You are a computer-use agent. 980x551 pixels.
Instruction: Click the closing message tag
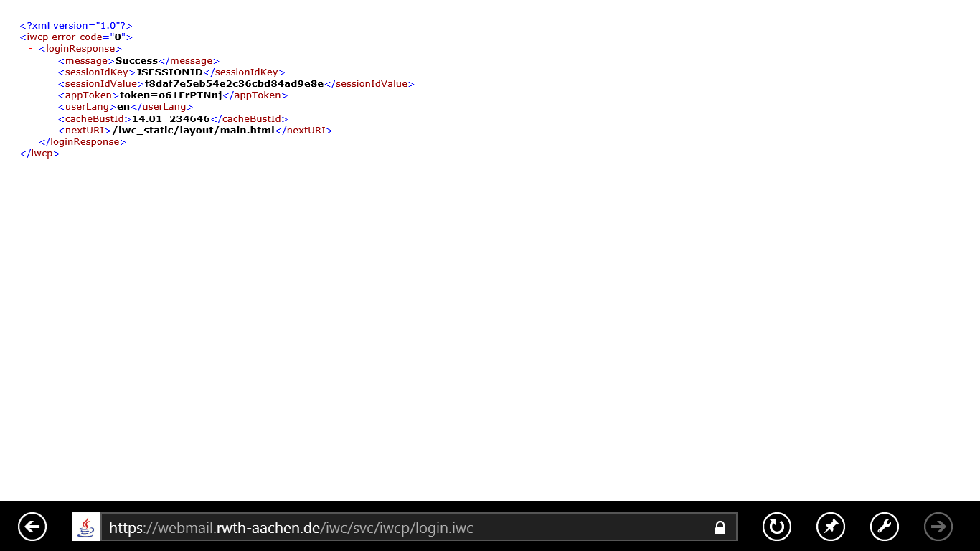[x=189, y=61]
